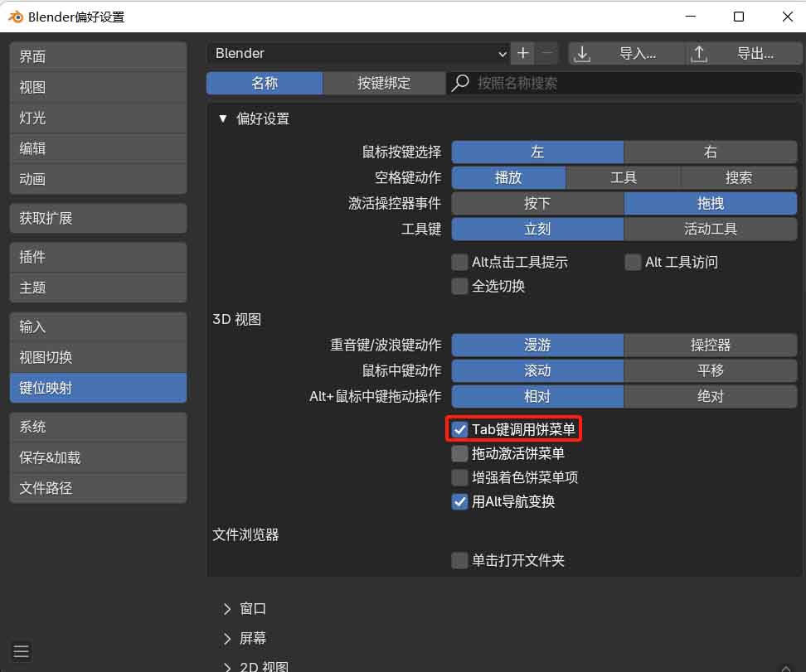Uncheck 用Alt导航变换 checkbox
This screenshot has height=672, width=806.
(459, 502)
